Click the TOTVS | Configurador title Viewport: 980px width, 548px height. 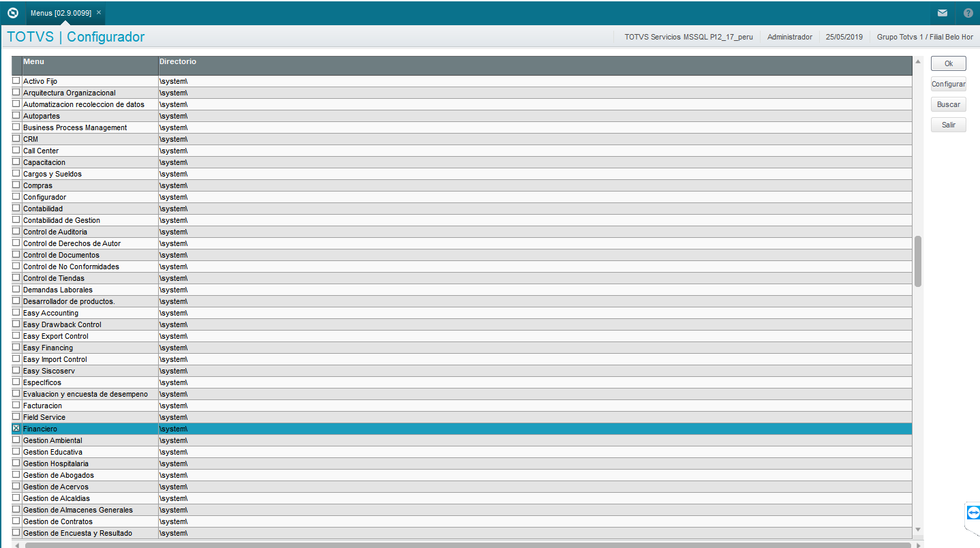[x=76, y=37]
